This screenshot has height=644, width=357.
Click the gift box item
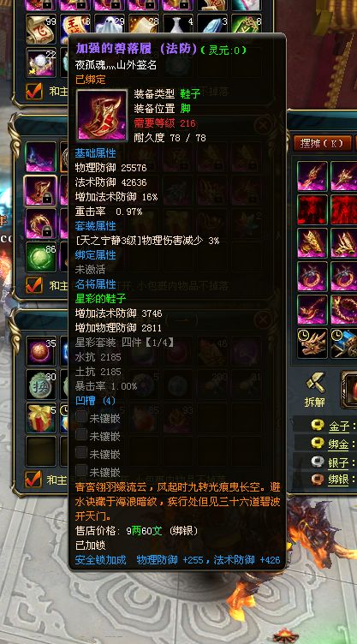(x=40, y=418)
